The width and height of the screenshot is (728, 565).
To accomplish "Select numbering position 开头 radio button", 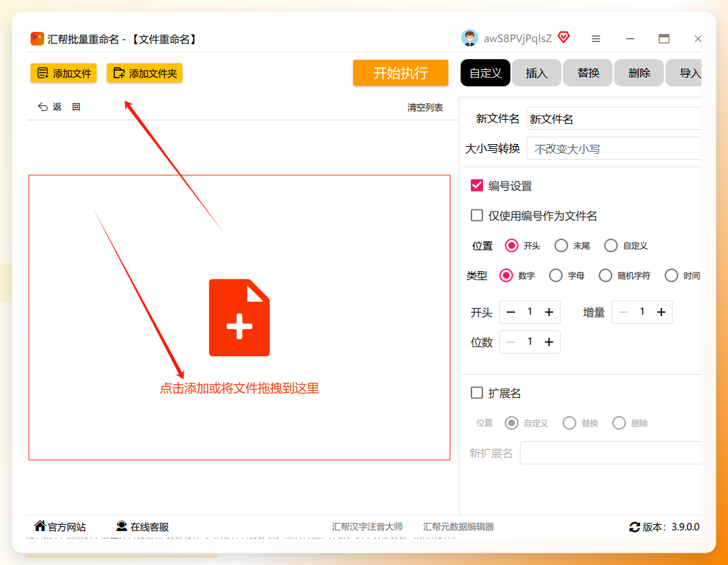I will coord(512,245).
